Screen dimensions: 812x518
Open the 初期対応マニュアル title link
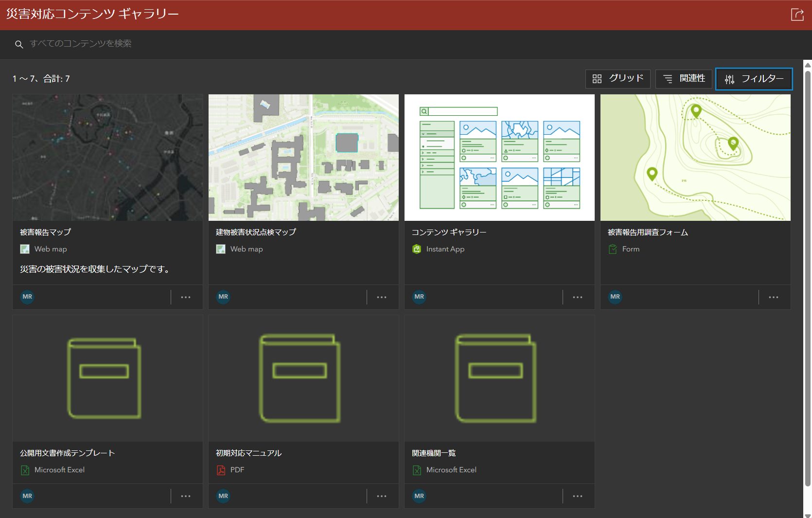click(248, 453)
